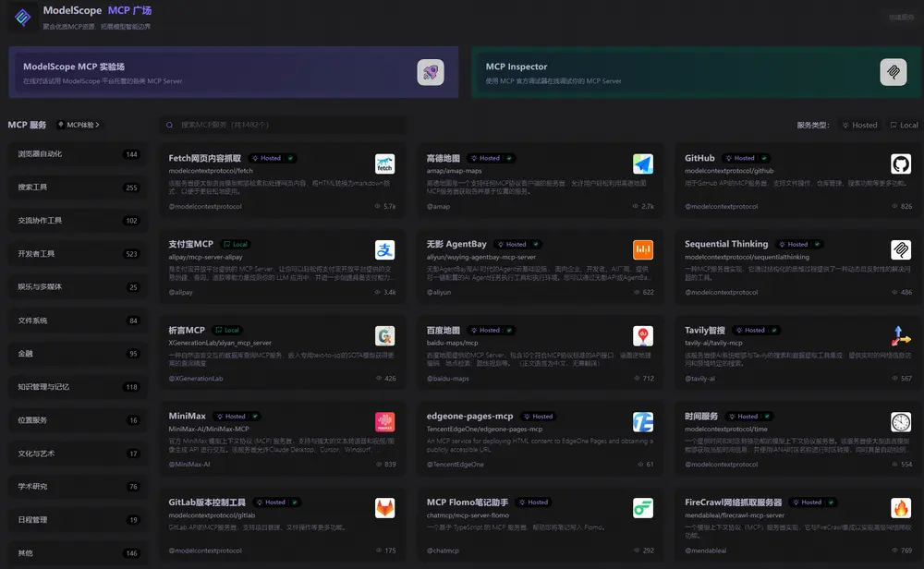Screen dimensions: 924x569
Task: Click the clock icon on the 时间服务 card
Action: [901, 422]
